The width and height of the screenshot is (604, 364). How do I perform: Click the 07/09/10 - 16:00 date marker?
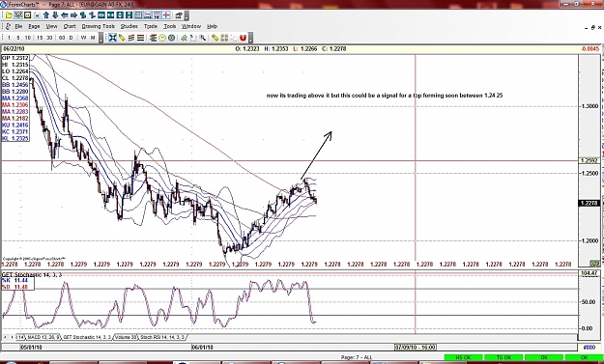click(x=416, y=347)
